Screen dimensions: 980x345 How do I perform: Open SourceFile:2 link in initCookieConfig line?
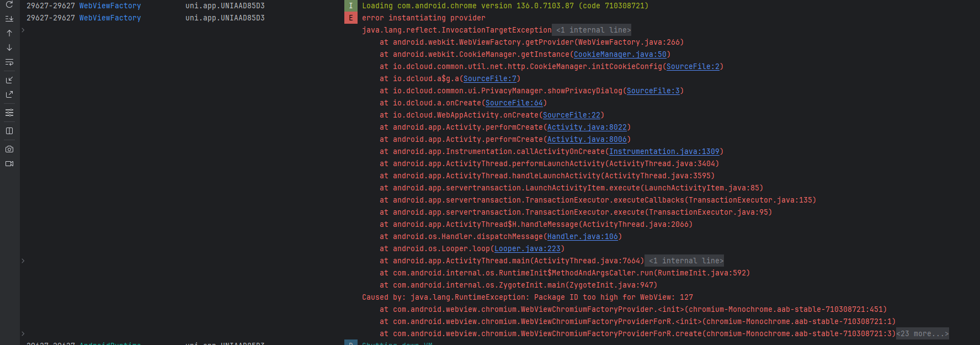(693, 67)
